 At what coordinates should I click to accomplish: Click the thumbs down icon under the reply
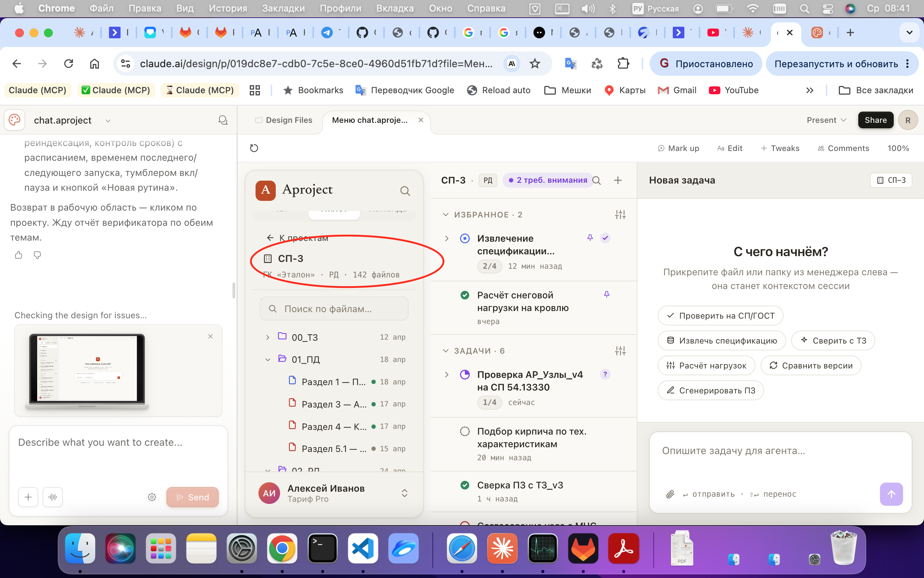[37, 255]
